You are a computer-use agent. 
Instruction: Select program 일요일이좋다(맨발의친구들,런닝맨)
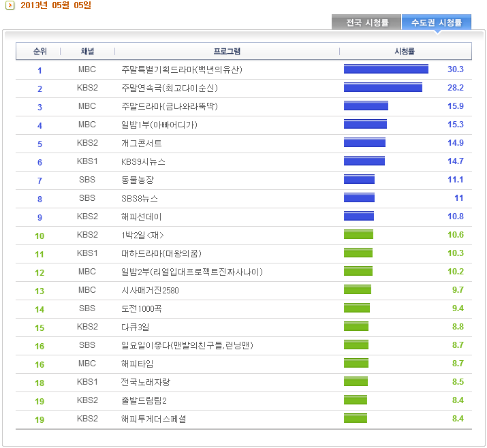187,345
